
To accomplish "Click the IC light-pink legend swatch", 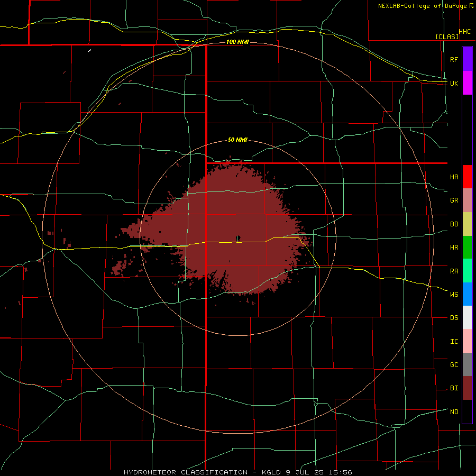I will 467,341.
